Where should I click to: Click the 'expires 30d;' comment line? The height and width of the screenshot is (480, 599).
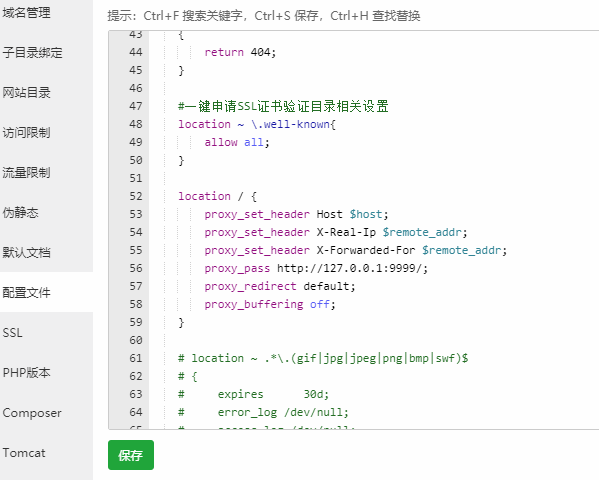click(x=253, y=394)
